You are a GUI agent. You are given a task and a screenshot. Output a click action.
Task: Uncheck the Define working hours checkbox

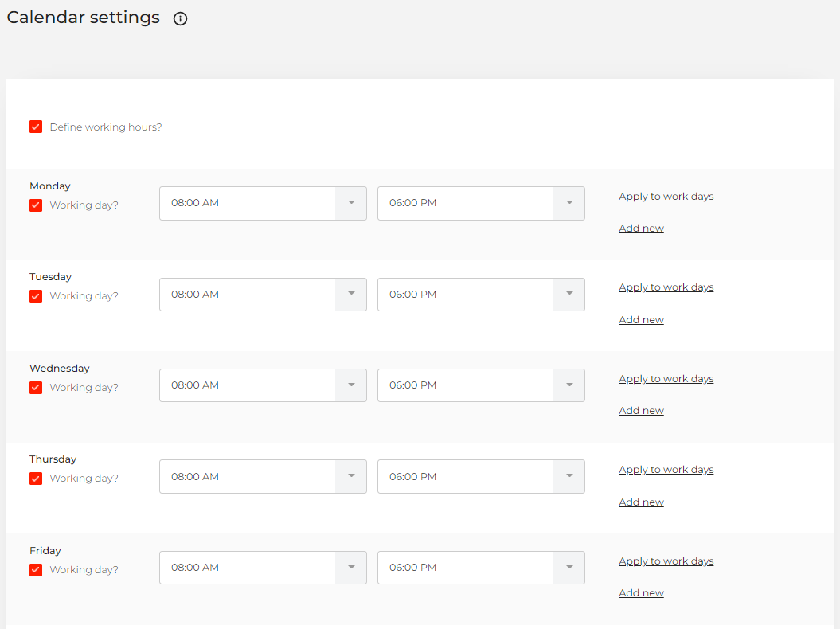point(36,127)
